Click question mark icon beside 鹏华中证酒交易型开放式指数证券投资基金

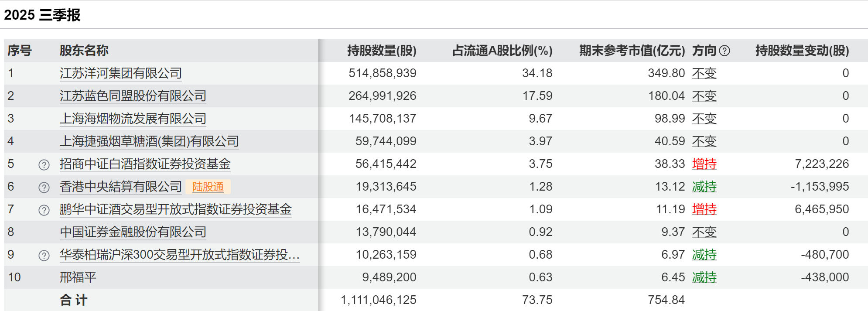(44, 210)
